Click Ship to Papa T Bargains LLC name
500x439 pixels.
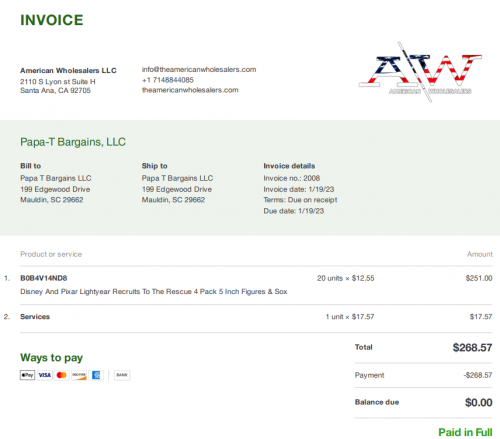177,178
